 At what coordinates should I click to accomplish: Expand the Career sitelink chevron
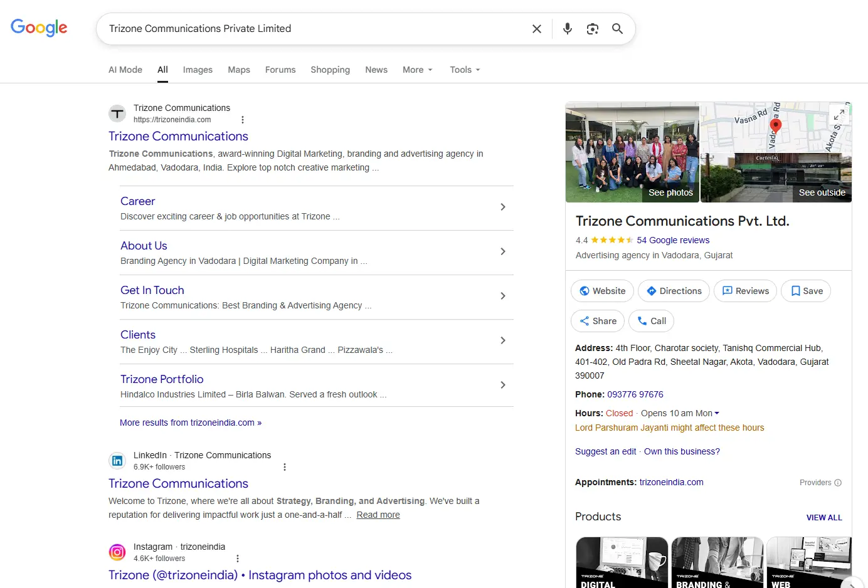(x=502, y=207)
